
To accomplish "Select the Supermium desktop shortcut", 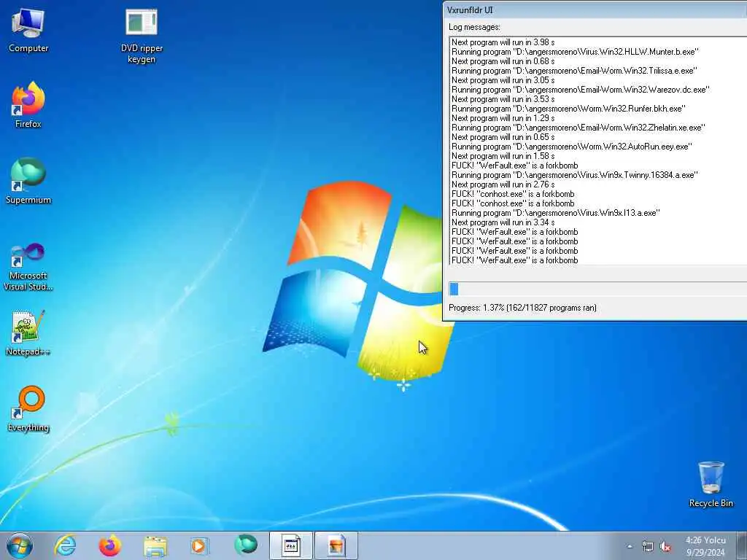I will coord(28,181).
